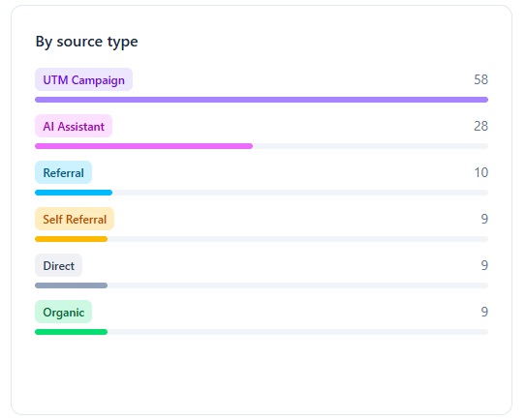Click the UTM Campaign source tag
526x420 pixels.
click(x=83, y=79)
